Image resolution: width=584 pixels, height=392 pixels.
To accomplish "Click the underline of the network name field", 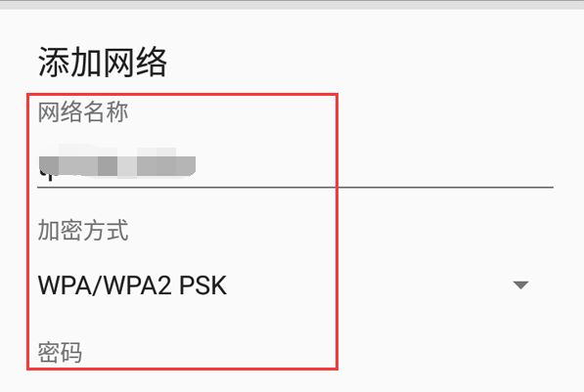I will 295,188.
